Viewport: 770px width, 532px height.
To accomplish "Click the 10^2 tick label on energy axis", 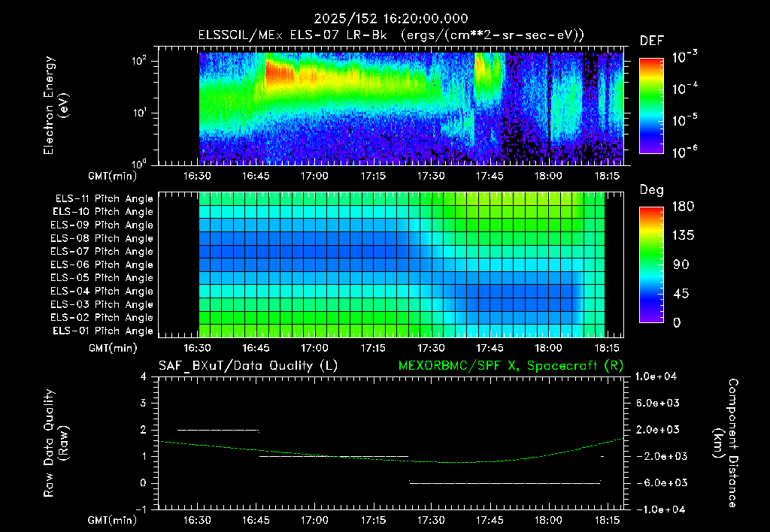I will [139, 61].
